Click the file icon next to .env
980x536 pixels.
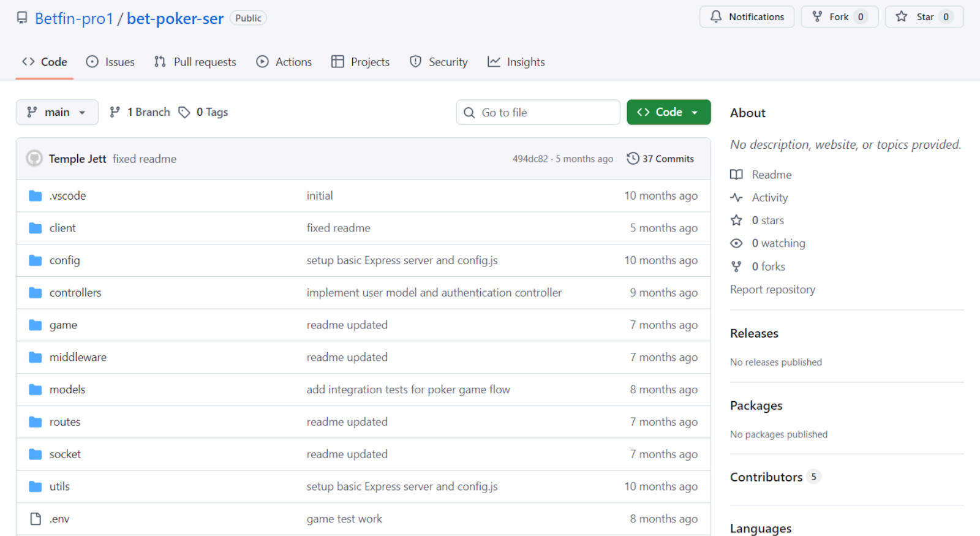pyautogui.click(x=36, y=519)
